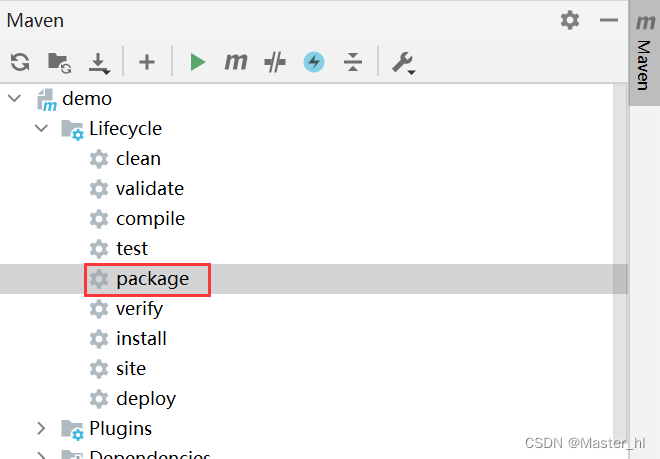
Task: Open Maven panel gear options
Action: point(570,20)
